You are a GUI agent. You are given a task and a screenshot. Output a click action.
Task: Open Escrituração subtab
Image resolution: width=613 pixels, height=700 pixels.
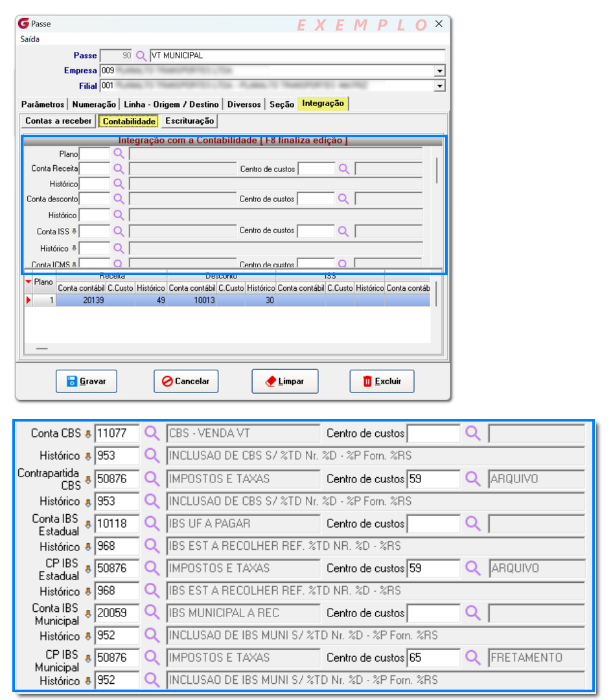click(x=189, y=120)
